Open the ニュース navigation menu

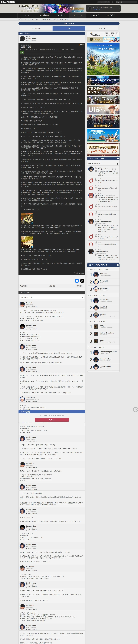pyautogui.click(x=26, y=15)
